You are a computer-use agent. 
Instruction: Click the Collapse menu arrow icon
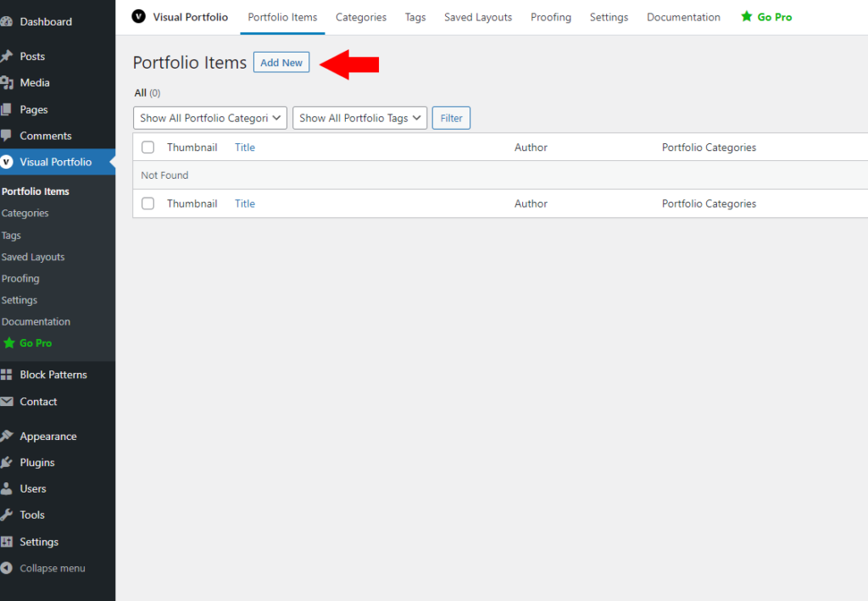(6, 568)
